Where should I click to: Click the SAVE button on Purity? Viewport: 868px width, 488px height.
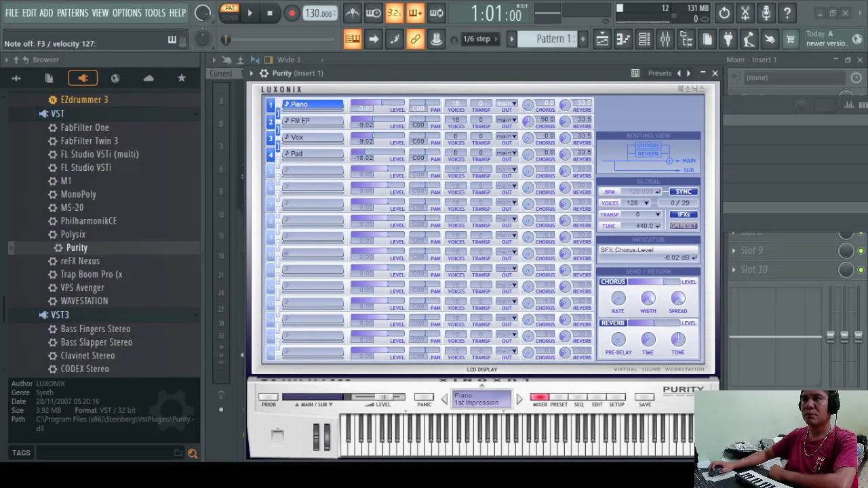(645, 397)
